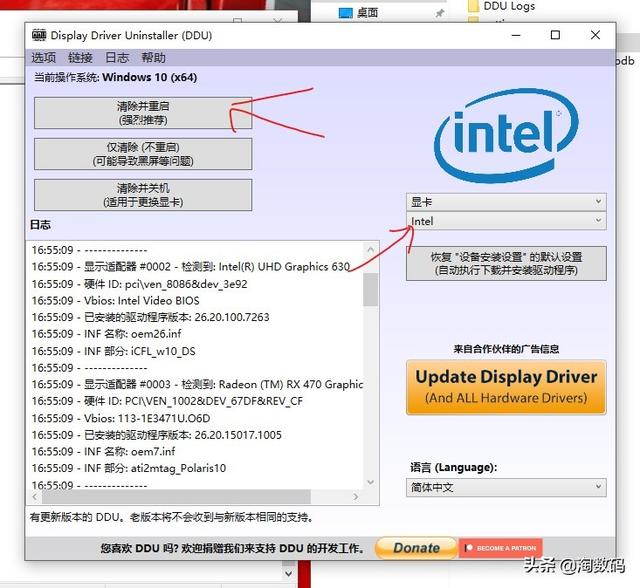Click the Donate button

[x=416, y=548]
